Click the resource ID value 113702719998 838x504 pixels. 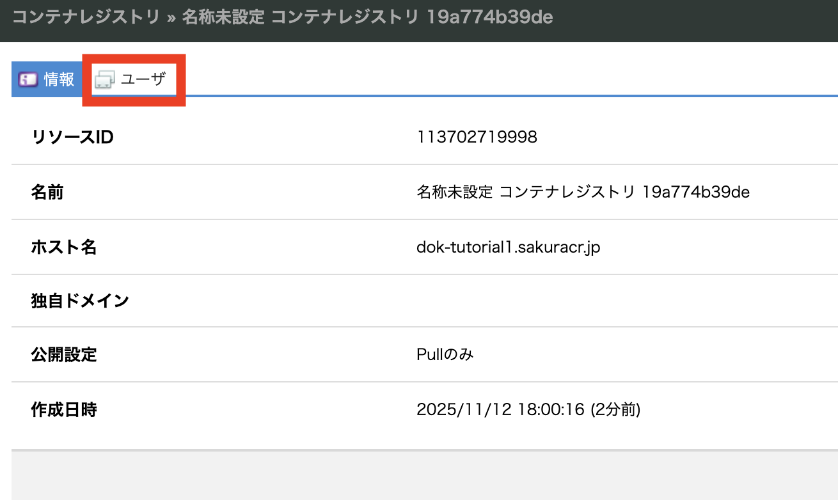coord(477,137)
